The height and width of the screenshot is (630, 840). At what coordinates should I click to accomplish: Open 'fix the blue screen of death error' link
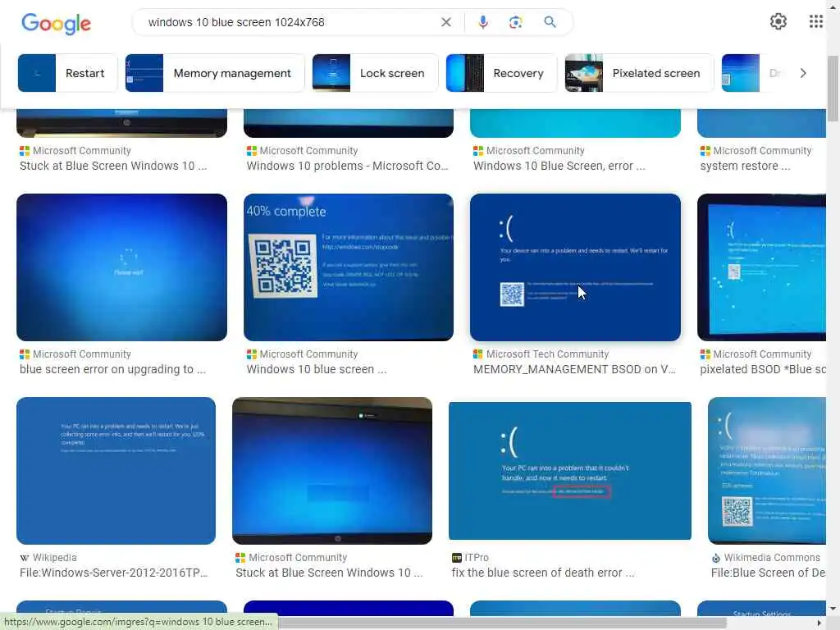click(x=543, y=573)
